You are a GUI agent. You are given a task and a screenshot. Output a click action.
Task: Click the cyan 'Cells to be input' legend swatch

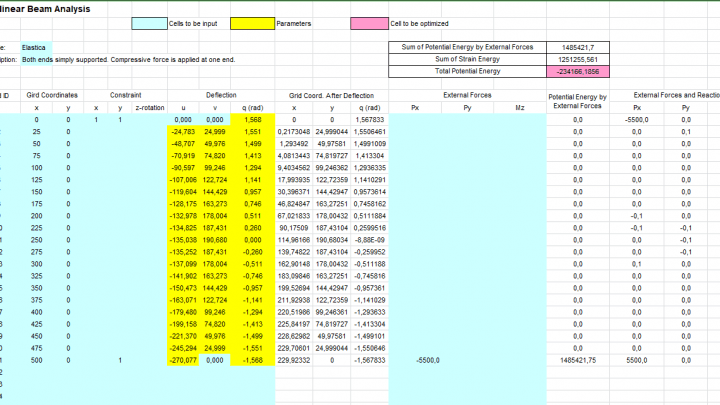(149, 23)
